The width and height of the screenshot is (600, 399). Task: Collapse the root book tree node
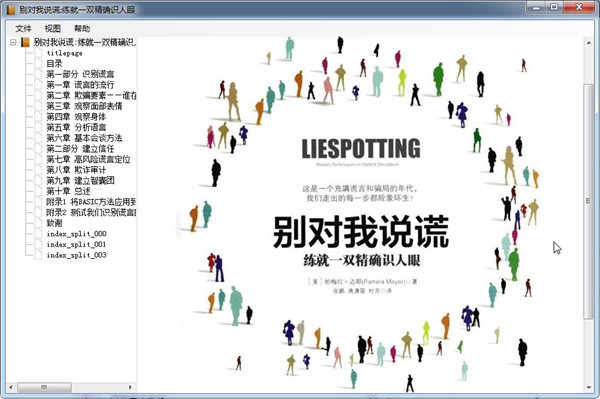click(x=13, y=42)
